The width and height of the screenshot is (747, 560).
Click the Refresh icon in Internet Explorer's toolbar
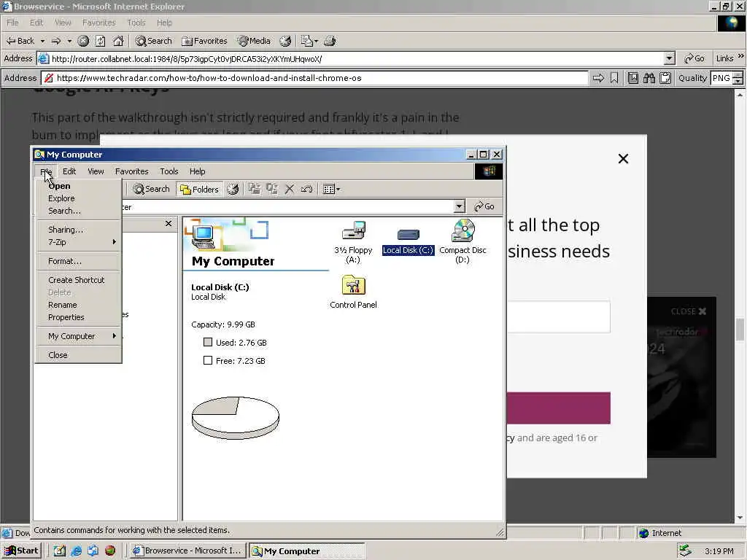point(100,41)
